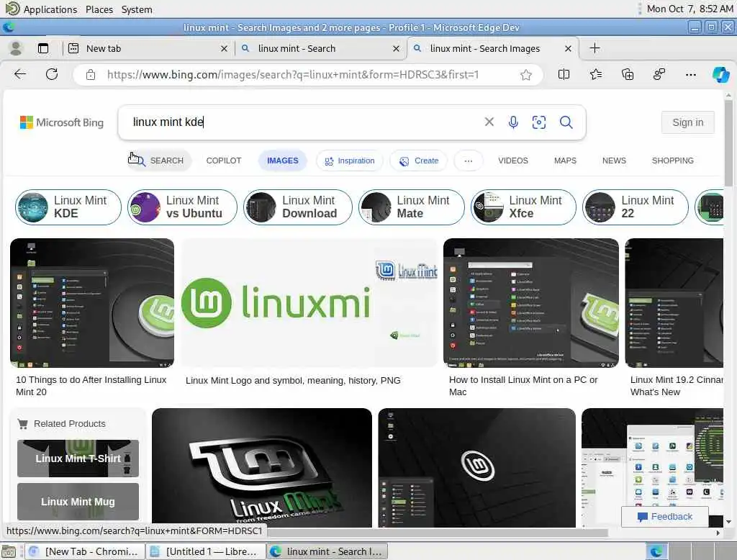737x560 pixels.
Task: Open 10 Things to do After Installing thumbnail
Action: (92, 303)
